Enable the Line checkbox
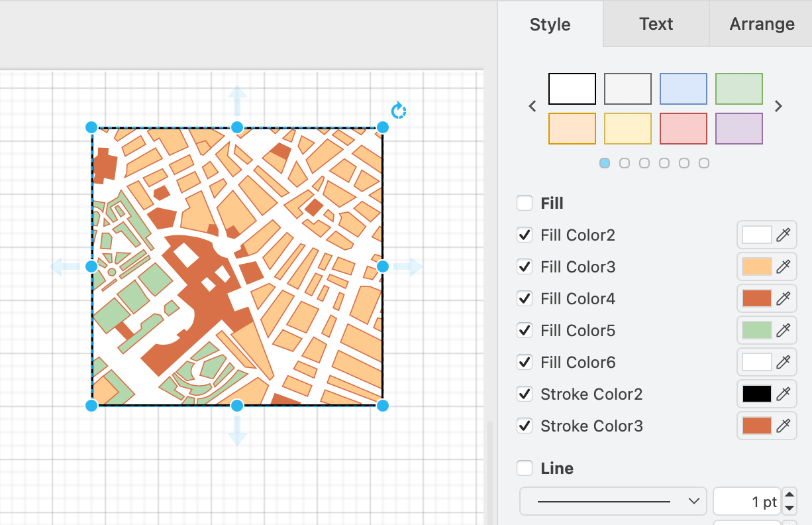This screenshot has height=525, width=812. 525,468
